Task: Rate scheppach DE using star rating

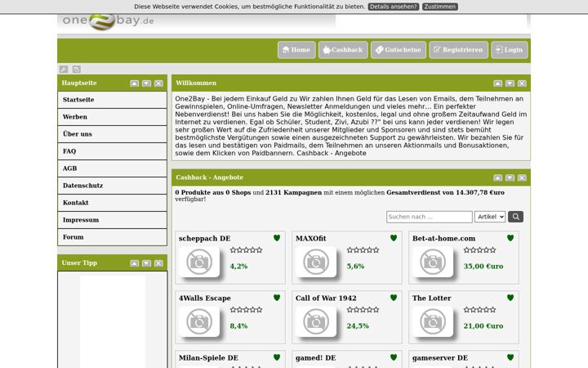Action: click(247, 250)
